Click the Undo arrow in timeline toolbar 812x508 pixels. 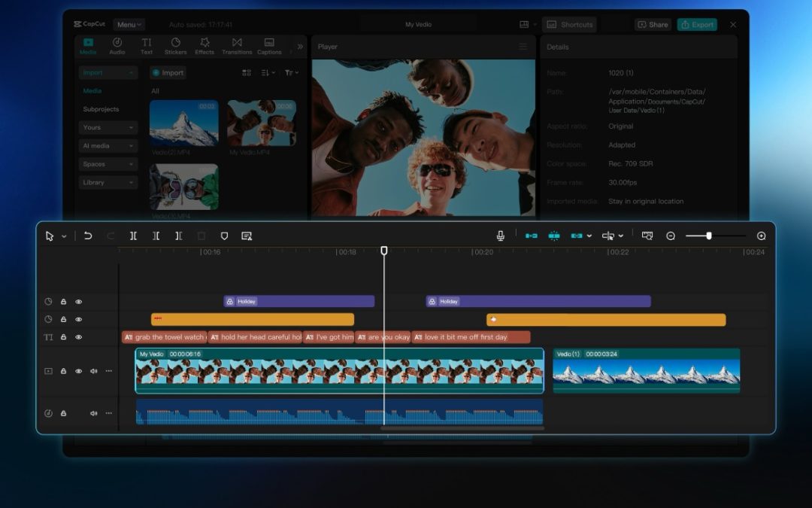[x=88, y=236]
